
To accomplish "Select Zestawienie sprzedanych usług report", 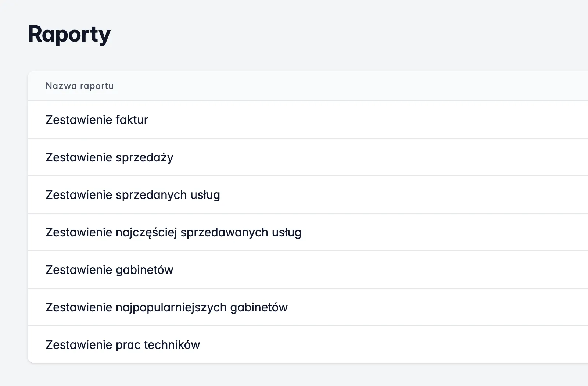I will point(133,195).
